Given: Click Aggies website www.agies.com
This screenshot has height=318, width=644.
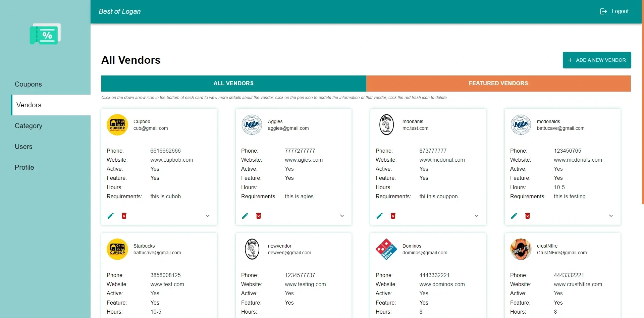Looking at the screenshot, I should pyautogui.click(x=304, y=160).
